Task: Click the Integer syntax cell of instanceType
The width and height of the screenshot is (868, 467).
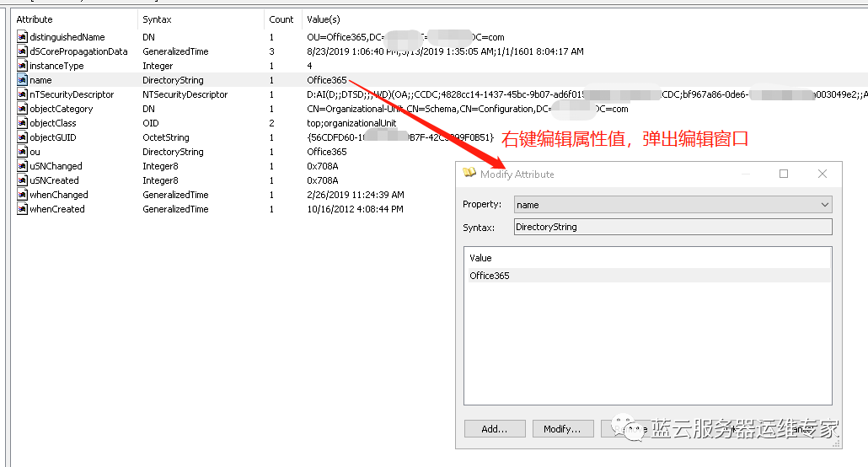Action: click(x=158, y=66)
